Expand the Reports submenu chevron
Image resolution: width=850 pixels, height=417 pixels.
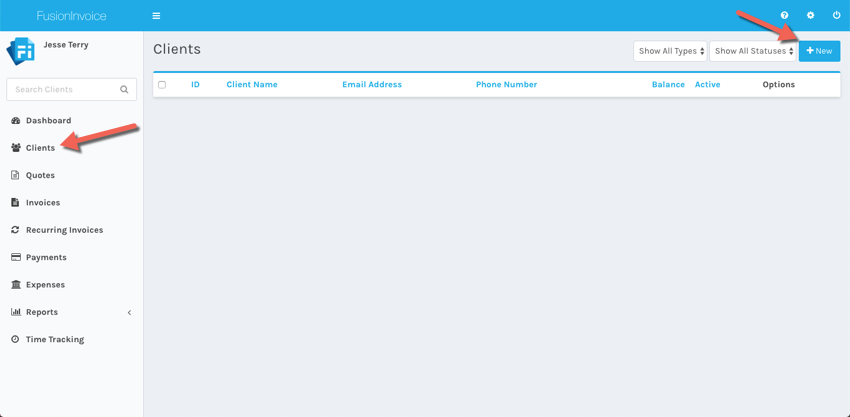pos(129,313)
